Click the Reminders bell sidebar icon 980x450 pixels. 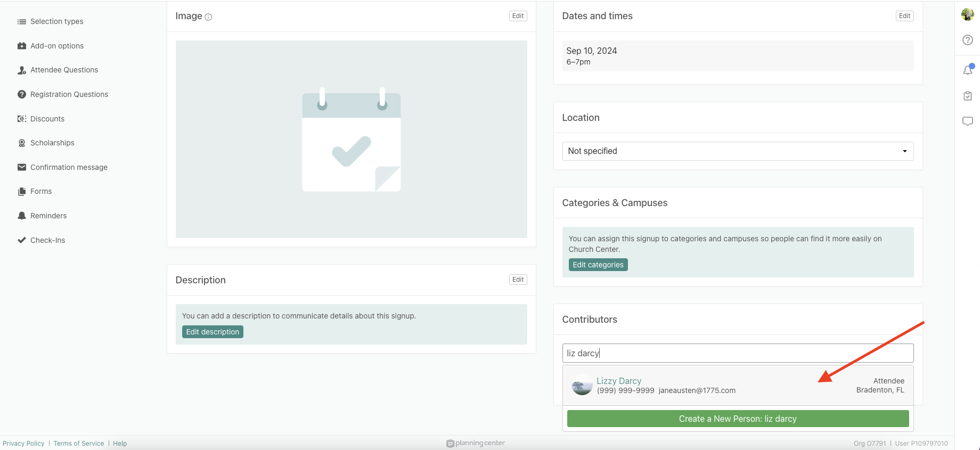click(x=22, y=216)
